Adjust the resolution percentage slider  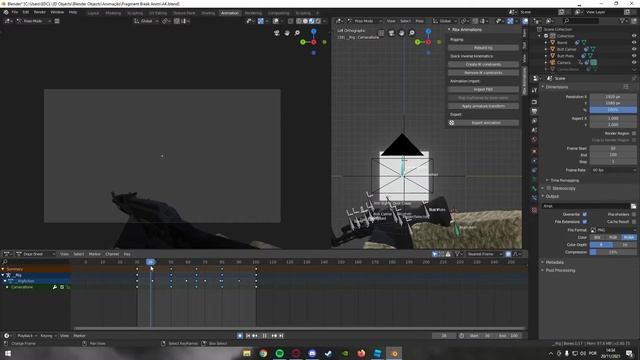[613, 110]
